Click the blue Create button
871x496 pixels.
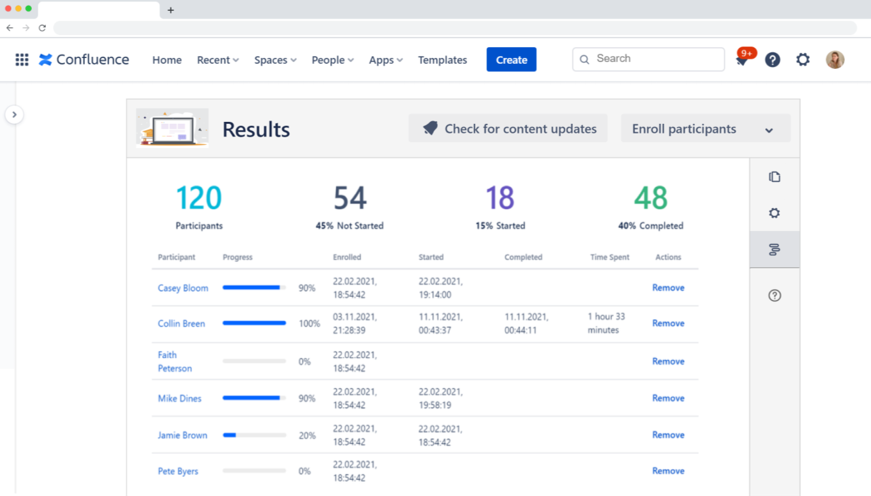coord(511,60)
